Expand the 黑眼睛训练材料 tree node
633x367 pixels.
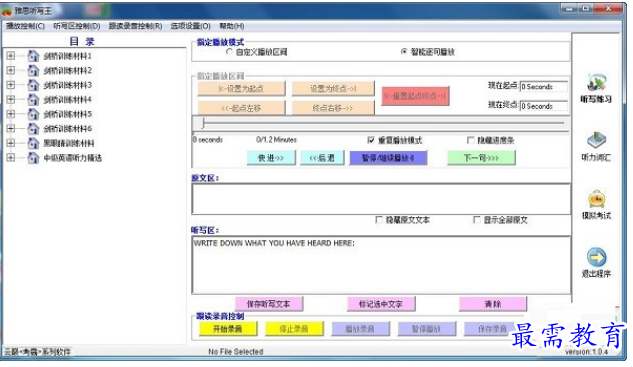click(11, 143)
